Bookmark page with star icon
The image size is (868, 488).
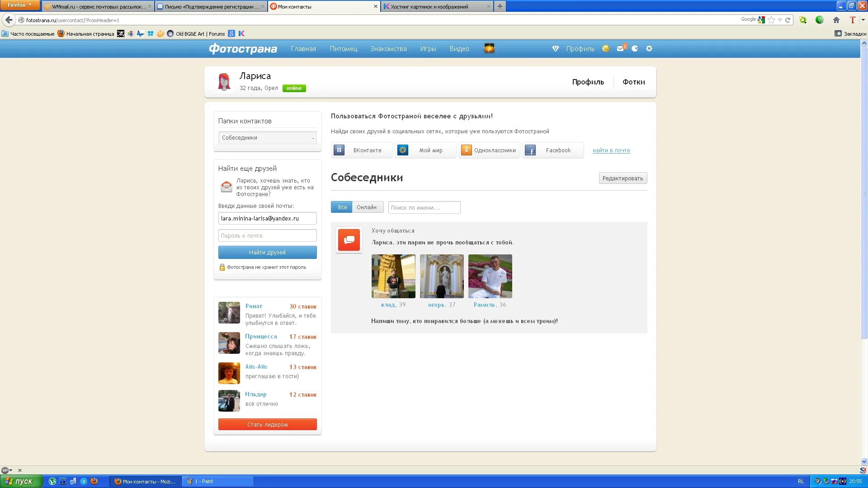pos(771,20)
